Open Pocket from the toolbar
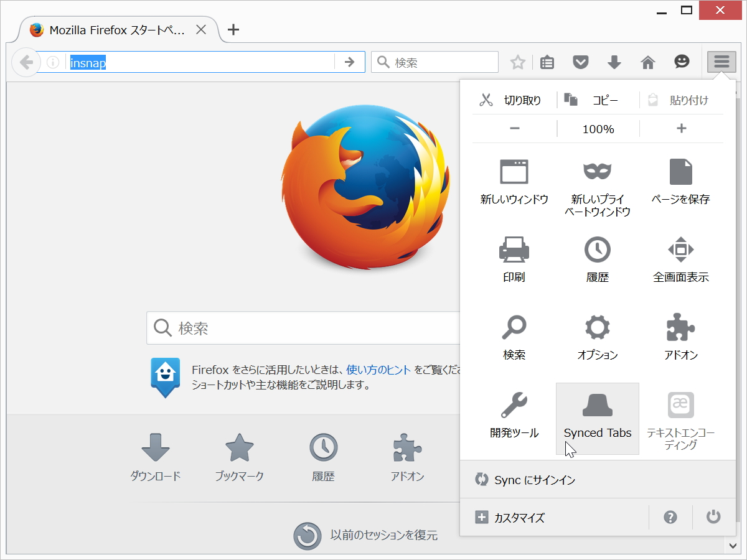747x560 pixels. tap(580, 62)
